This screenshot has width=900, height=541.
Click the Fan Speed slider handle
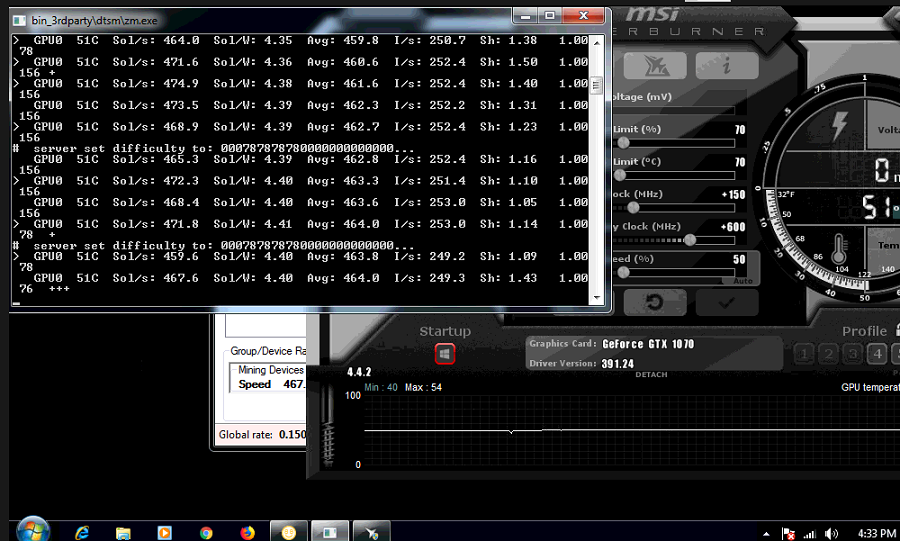[x=623, y=273]
